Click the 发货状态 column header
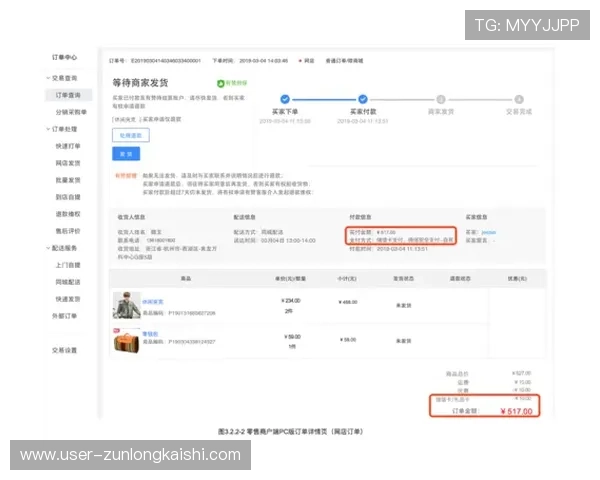 (404, 278)
